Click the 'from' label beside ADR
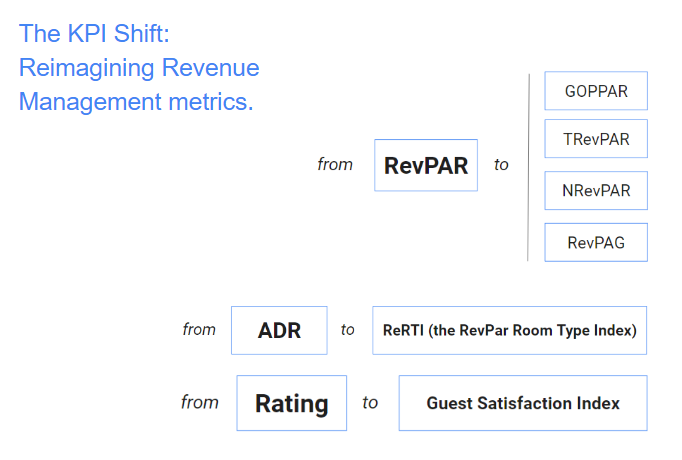Viewport: 682px width, 460px height. [x=199, y=330]
